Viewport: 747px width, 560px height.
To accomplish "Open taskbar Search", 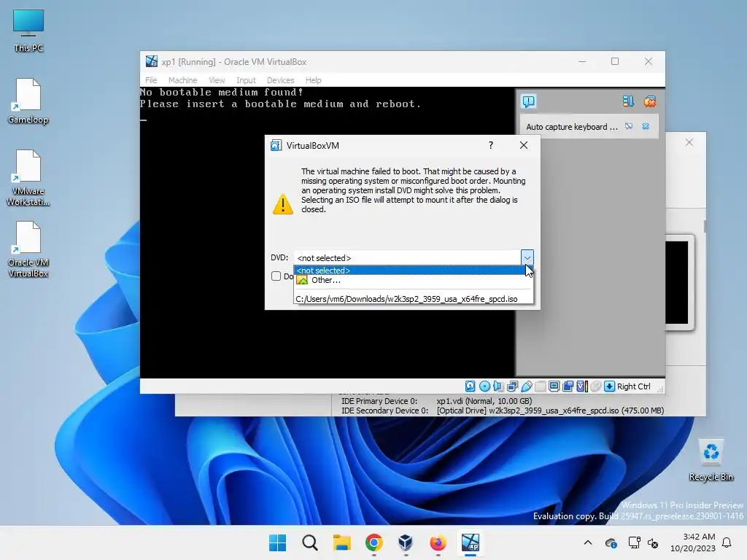I will click(x=309, y=542).
